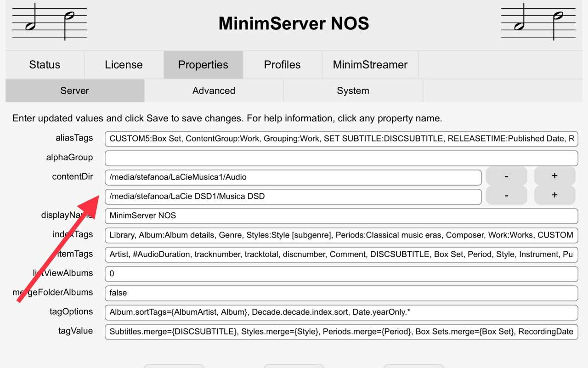Switch to the License tab
This screenshot has height=368, width=588.
(124, 65)
